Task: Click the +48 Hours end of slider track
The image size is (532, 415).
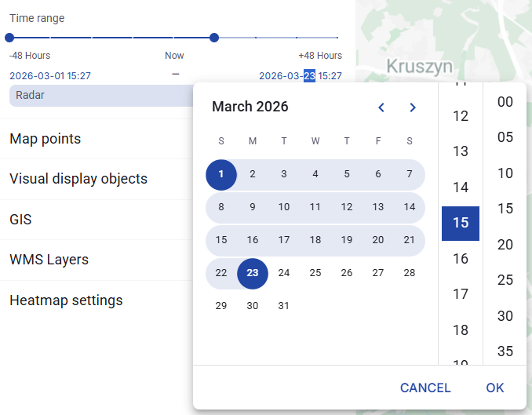Action: point(337,38)
